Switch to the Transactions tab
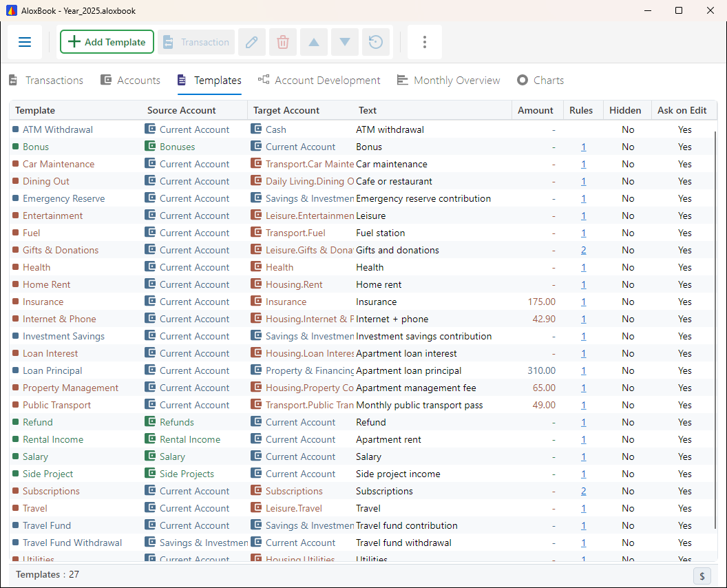This screenshot has height=588, width=727. tap(46, 81)
